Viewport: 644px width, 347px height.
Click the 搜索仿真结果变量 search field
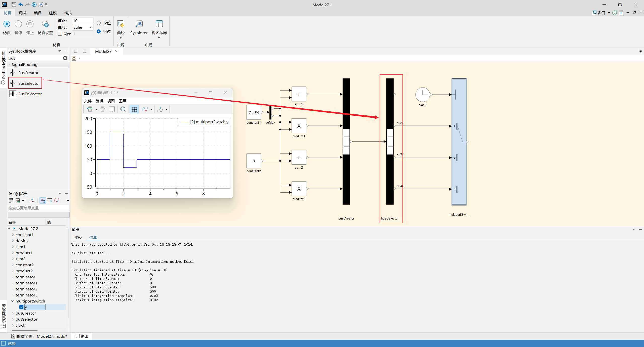pyautogui.click(x=39, y=208)
